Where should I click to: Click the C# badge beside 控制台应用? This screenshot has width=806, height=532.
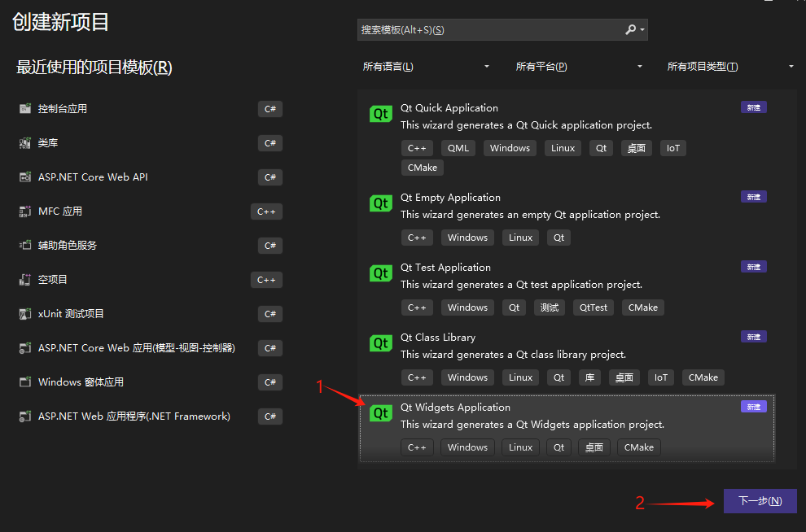(269, 109)
